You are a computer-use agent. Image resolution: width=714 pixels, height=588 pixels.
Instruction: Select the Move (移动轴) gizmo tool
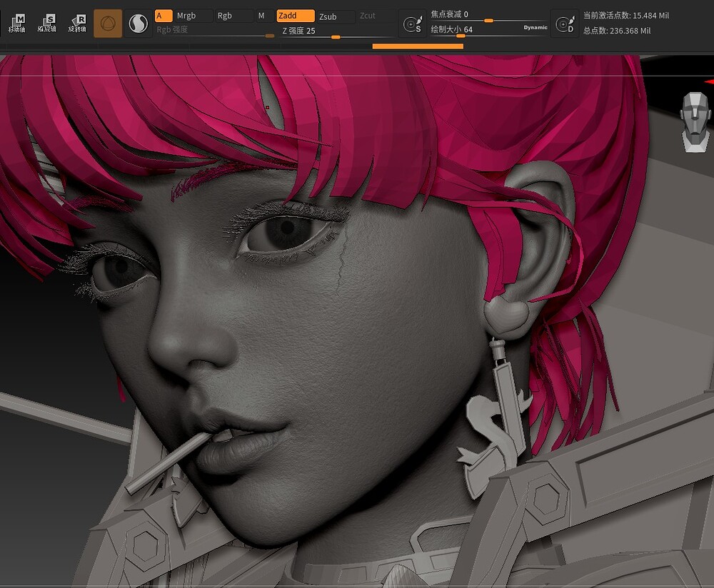pos(17,24)
